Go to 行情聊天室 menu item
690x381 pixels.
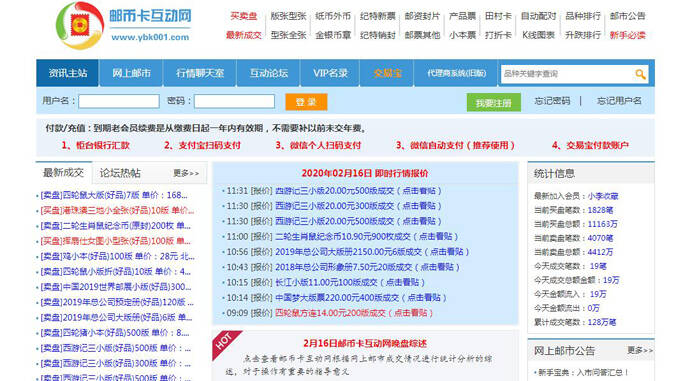click(200, 73)
